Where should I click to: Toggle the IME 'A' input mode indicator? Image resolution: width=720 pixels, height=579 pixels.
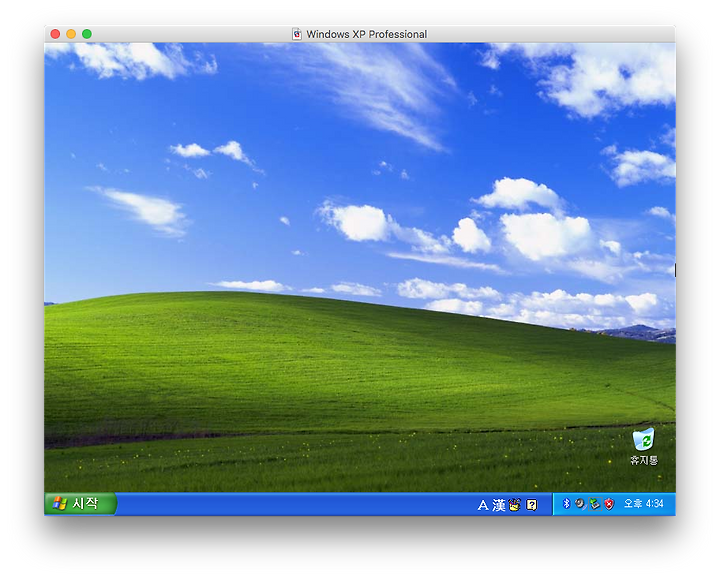pyautogui.click(x=483, y=505)
